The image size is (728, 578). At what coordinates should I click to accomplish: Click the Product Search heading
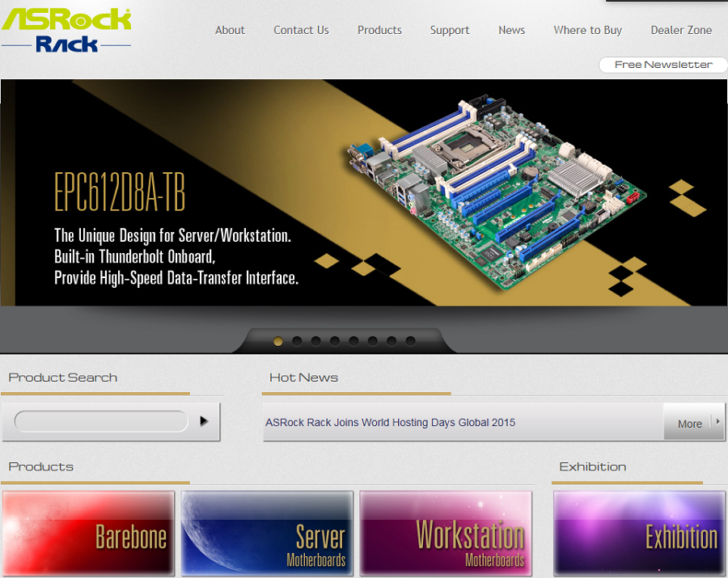(62, 378)
